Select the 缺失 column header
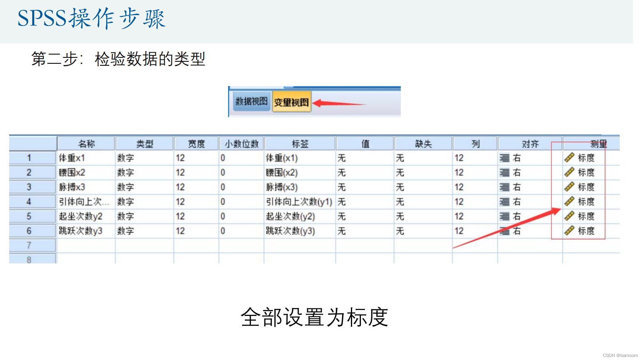 pos(423,143)
